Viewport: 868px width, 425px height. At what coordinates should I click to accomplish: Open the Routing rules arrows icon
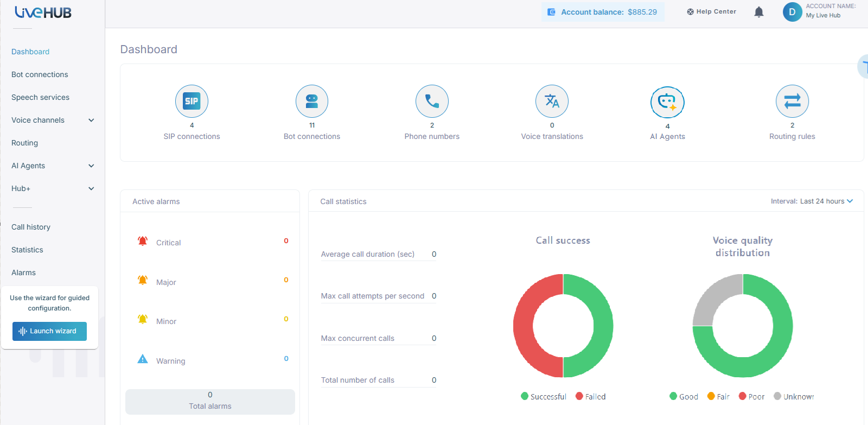[792, 101]
